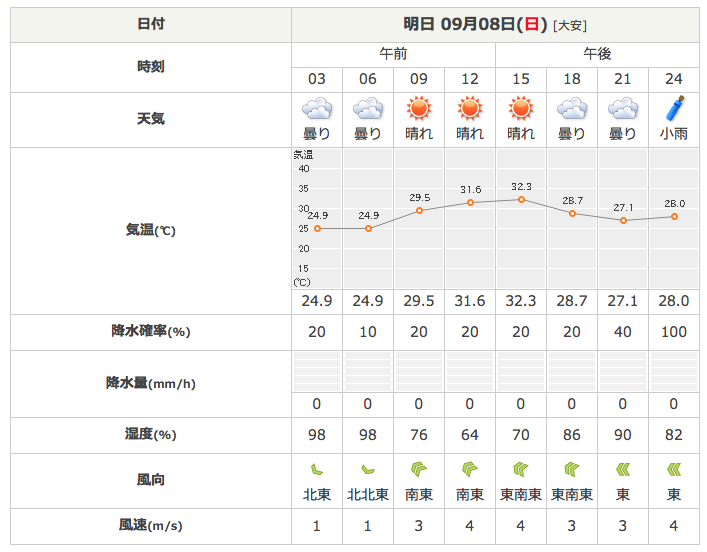Select the wind arrow above 北北東

[x=368, y=469]
